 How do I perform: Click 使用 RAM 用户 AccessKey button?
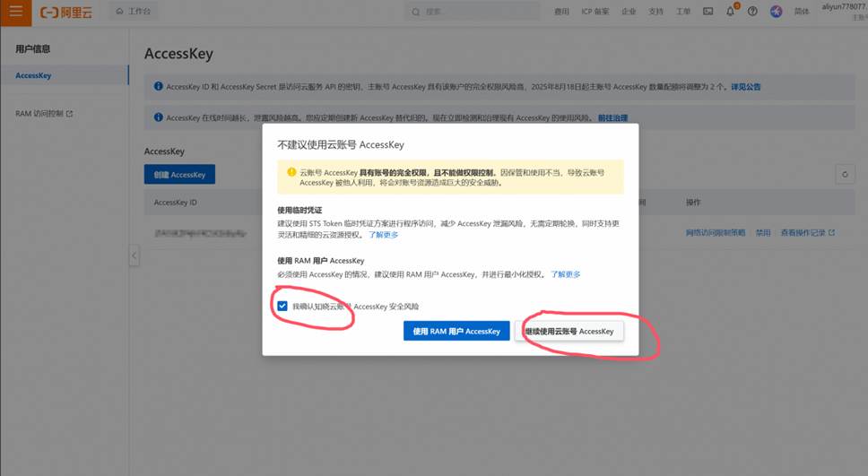point(456,331)
